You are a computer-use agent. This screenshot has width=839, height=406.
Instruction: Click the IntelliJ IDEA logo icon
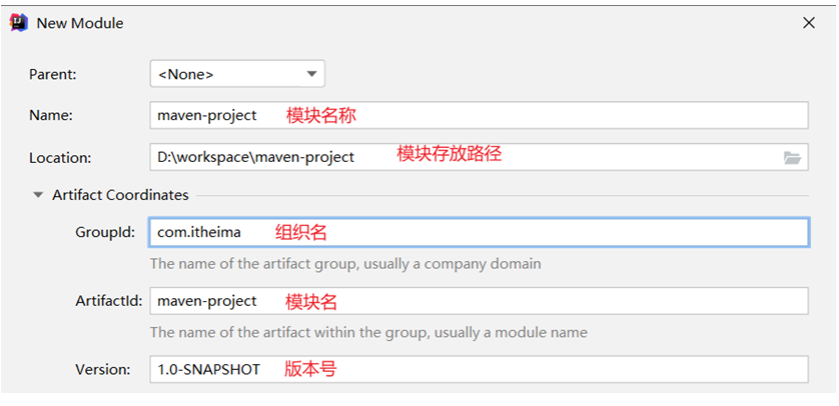pos(17,23)
